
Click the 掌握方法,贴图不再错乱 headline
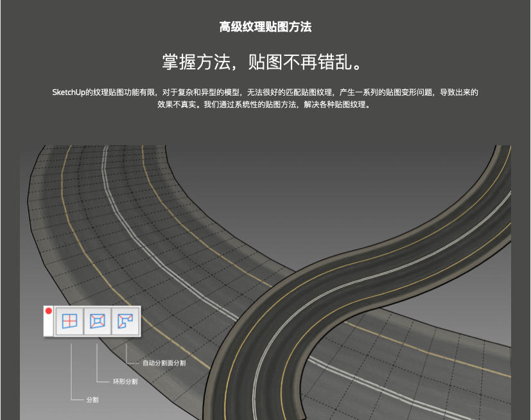pos(265,62)
